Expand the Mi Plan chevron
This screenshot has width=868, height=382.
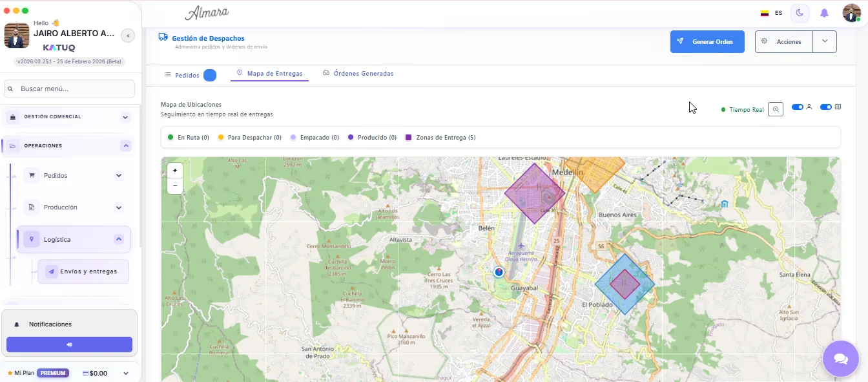126,373
